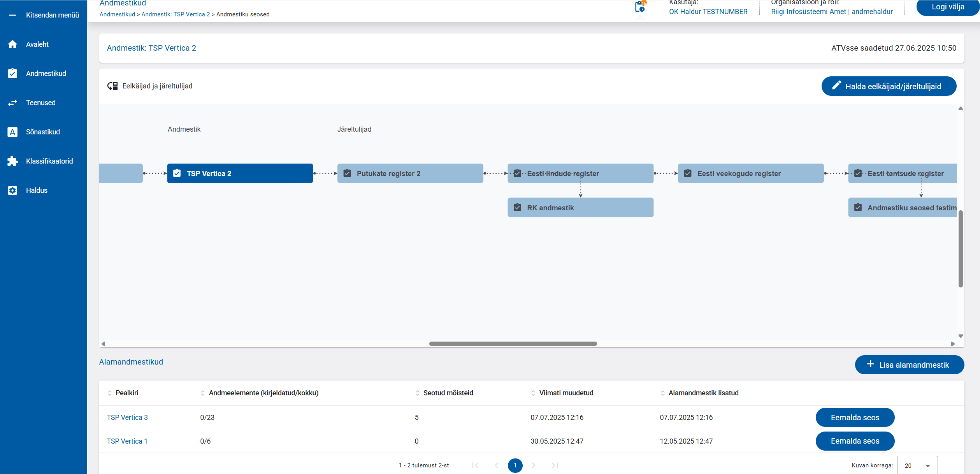This screenshot has height=474, width=980.
Task: Click Halda eelkäijaid/järeltulijaid button
Action: (889, 86)
